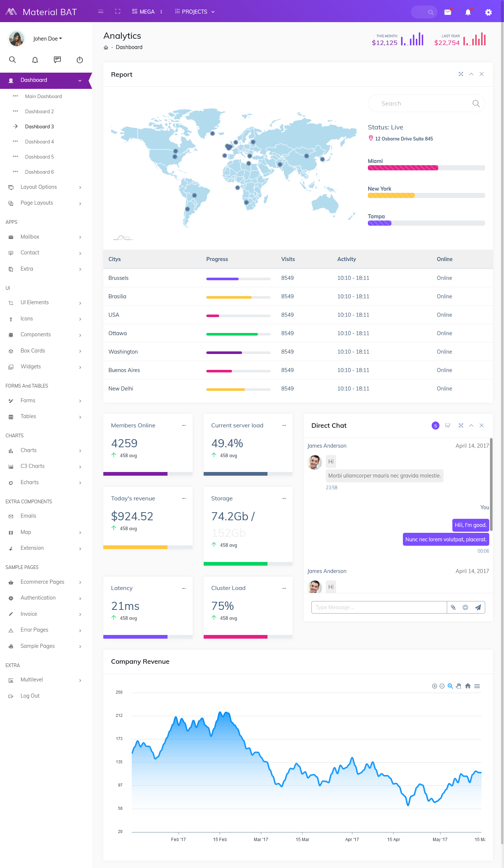Click Miami progress bar
504x868 pixels.
click(426, 168)
